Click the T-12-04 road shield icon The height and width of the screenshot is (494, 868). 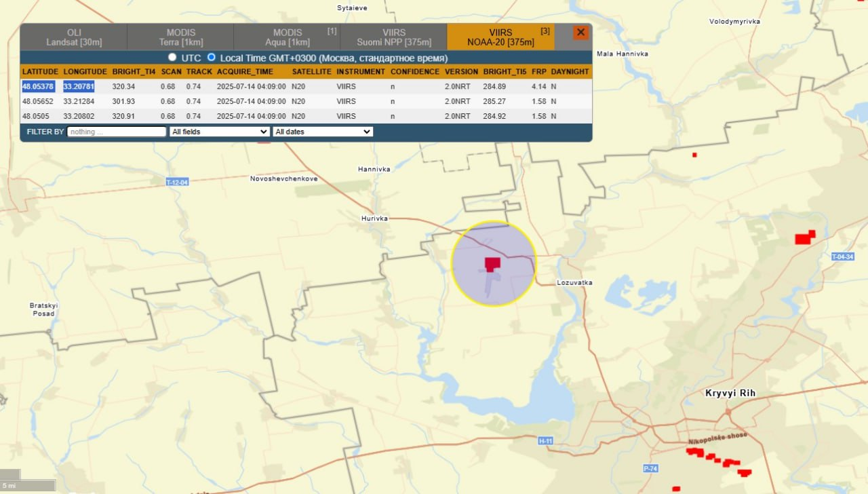click(177, 182)
